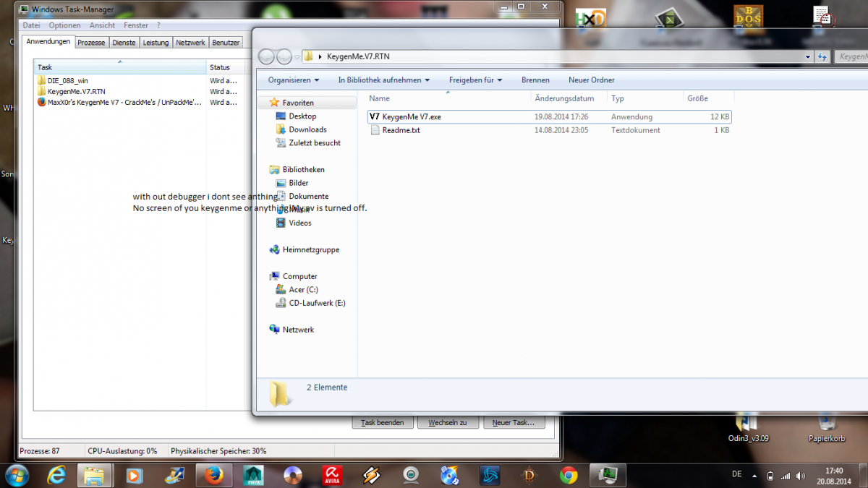
Task: Open Google Chrome in the taskbar
Action: (x=569, y=475)
